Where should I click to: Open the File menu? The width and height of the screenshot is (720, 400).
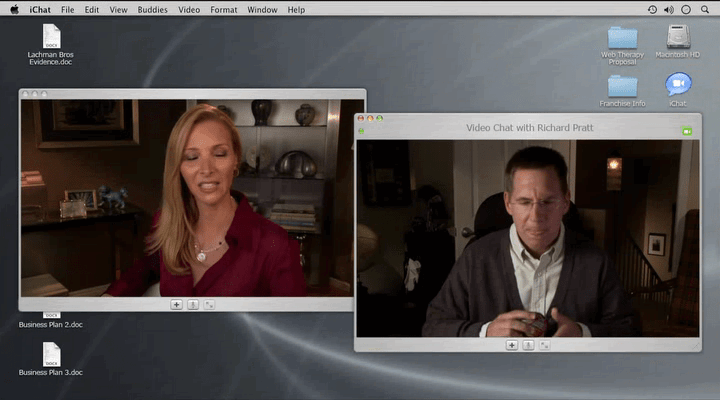click(68, 9)
